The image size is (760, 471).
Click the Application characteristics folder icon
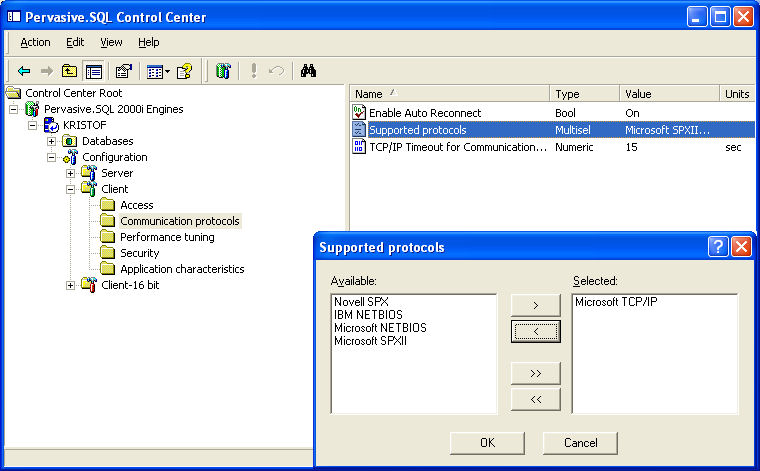(x=108, y=268)
